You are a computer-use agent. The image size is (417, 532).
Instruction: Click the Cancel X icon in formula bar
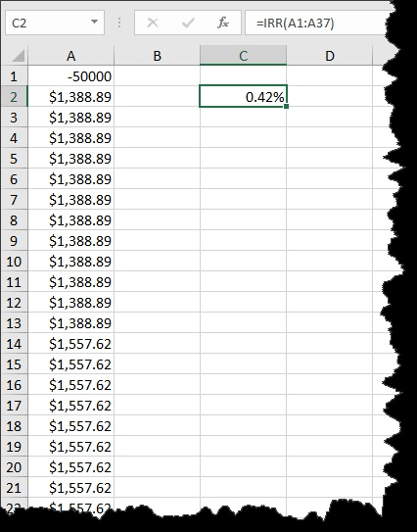pos(153,24)
